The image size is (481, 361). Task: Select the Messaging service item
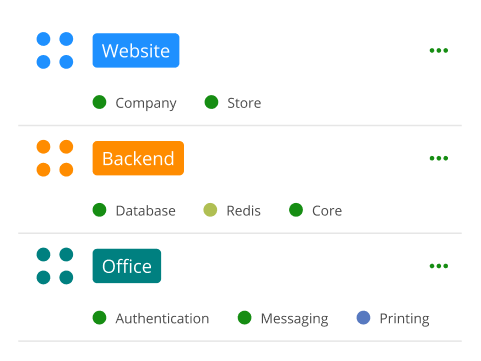283,318
